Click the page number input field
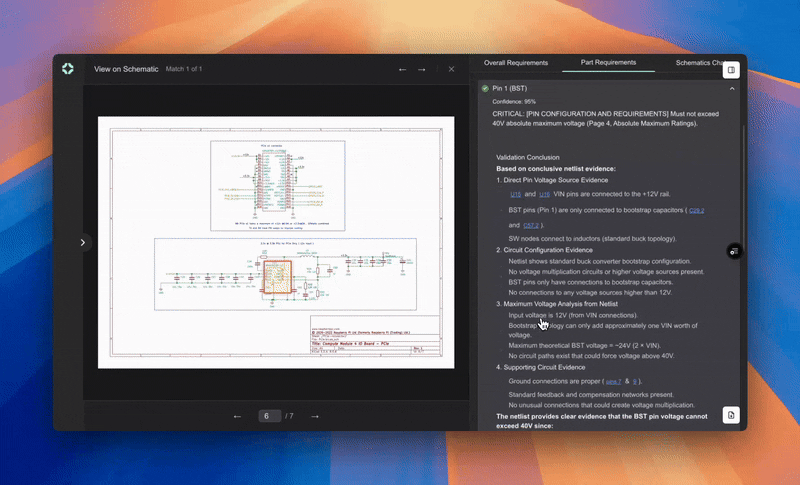800x485 pixels. pyautogui.click(x=269, y=416)
